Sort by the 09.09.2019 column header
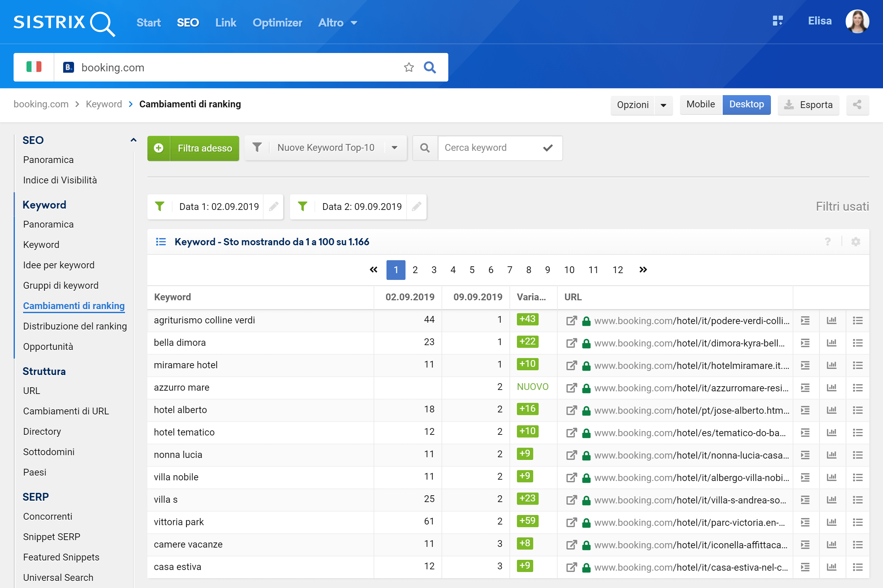This screenshot has width=883, height=588. point(478,297)
